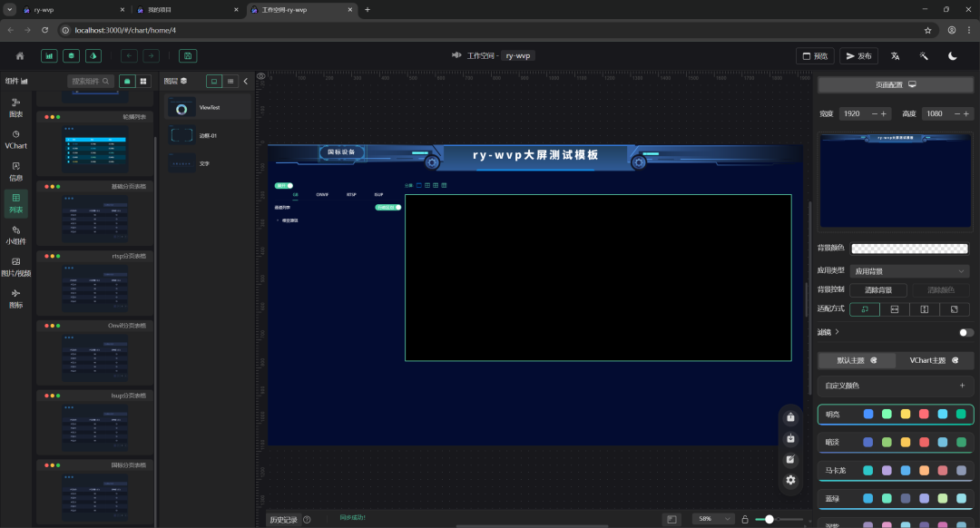This screenshot has height=528, width=980.
Task: Open the 应用类型 dropdown
Action: (x=910, y=270)
